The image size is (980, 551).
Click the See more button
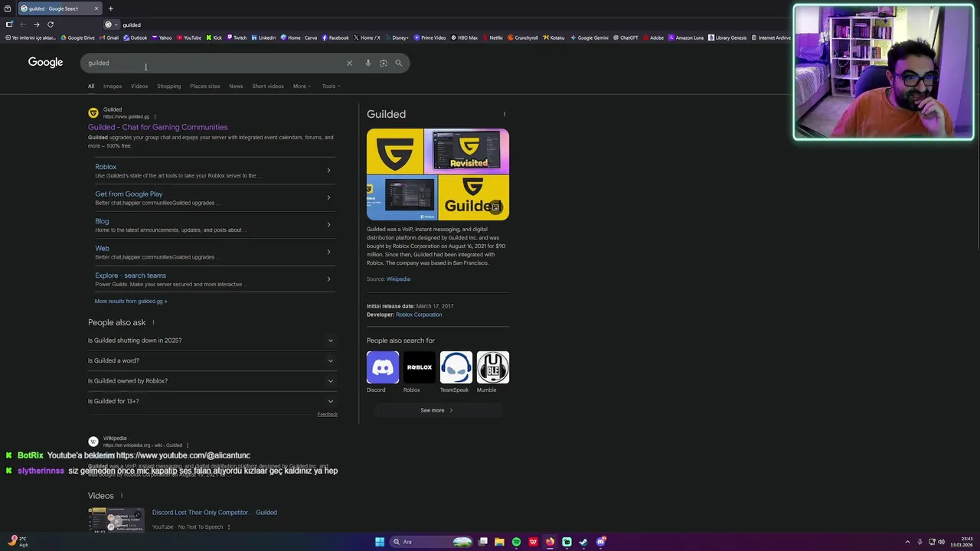click(437, 410)
